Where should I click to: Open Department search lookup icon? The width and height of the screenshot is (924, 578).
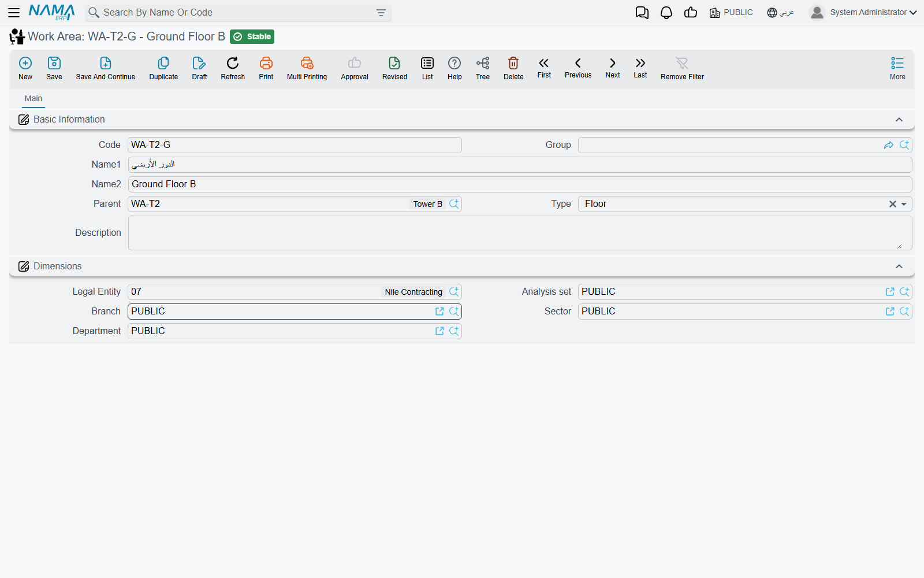coord(454,331)
